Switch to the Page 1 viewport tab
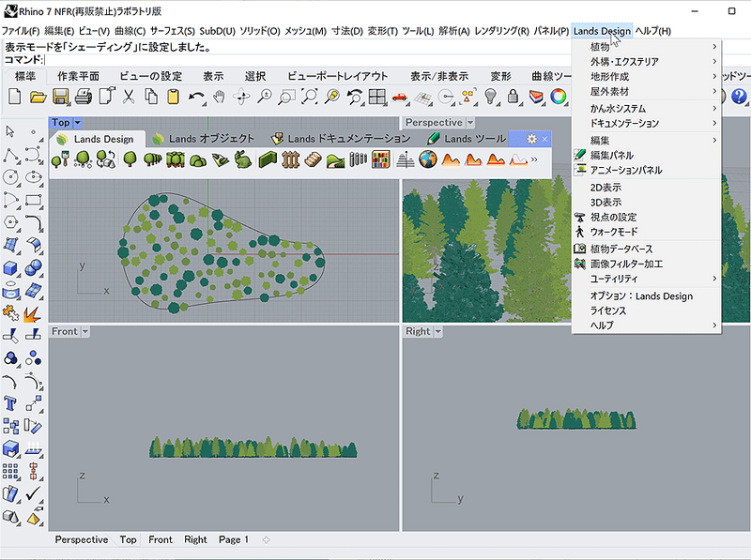 pyautogui.click(x=234, y=539)
